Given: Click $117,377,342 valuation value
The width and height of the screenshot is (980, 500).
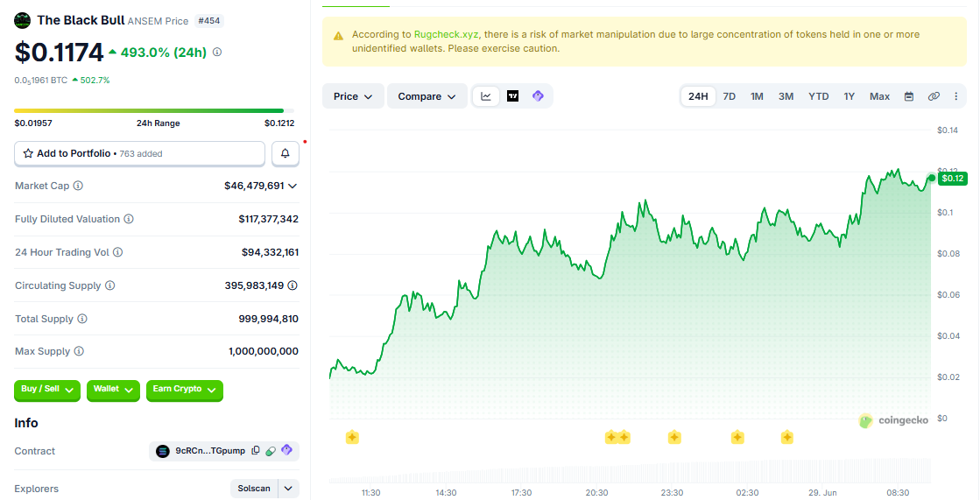Looking at the screenshot, I should click(268, 219).
